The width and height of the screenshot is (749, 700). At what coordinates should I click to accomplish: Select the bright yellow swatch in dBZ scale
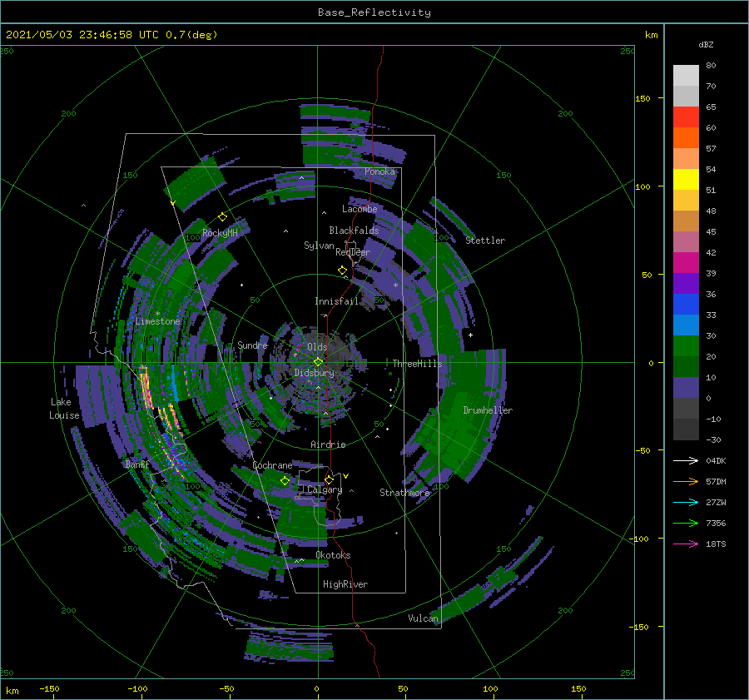click(686, 179)
